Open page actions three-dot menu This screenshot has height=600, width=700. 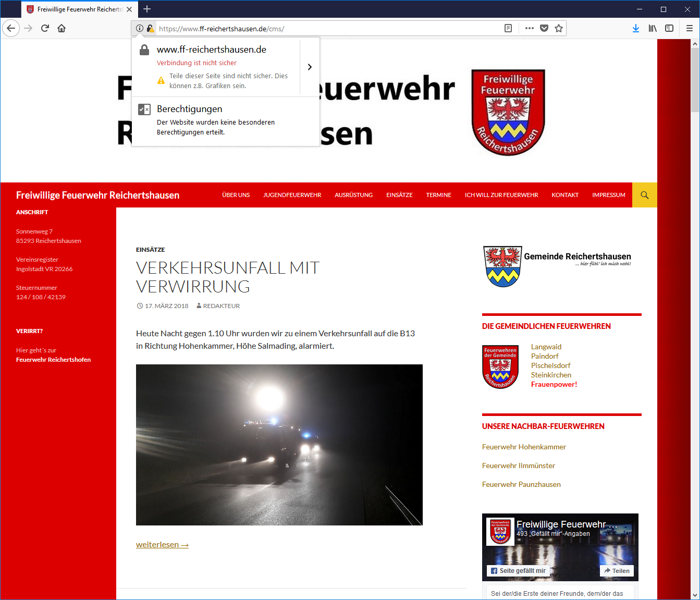[x=530, y=28]
